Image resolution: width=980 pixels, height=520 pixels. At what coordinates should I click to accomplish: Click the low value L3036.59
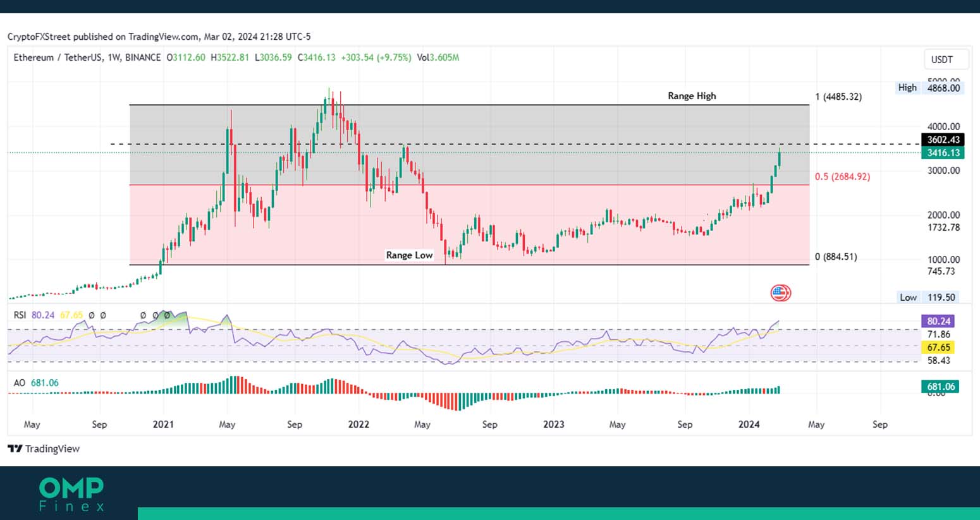click(x=273, y=57)
